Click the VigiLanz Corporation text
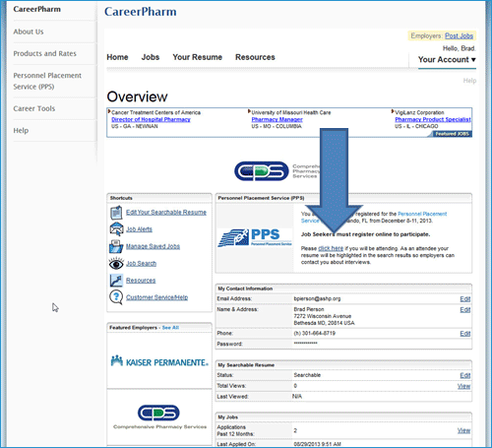The image size is (492, 448). [419, 112]
